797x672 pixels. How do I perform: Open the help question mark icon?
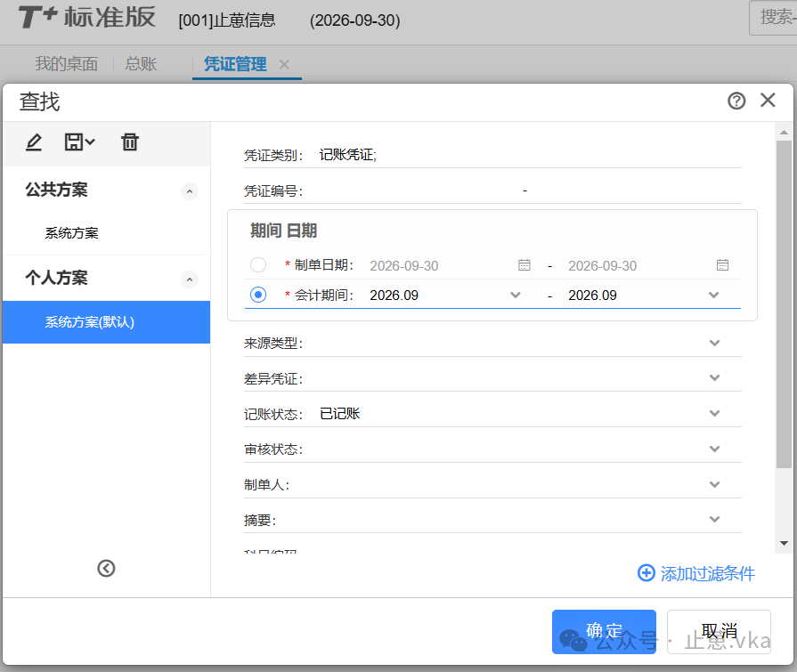coord(736,101)
